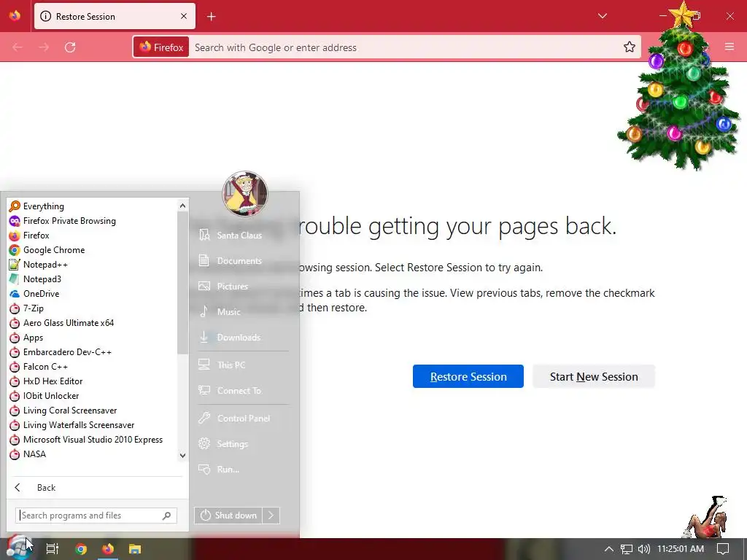Expand the list all tabs chevron
The width and height of the screenshot is (747, 560).
(603, 16)
